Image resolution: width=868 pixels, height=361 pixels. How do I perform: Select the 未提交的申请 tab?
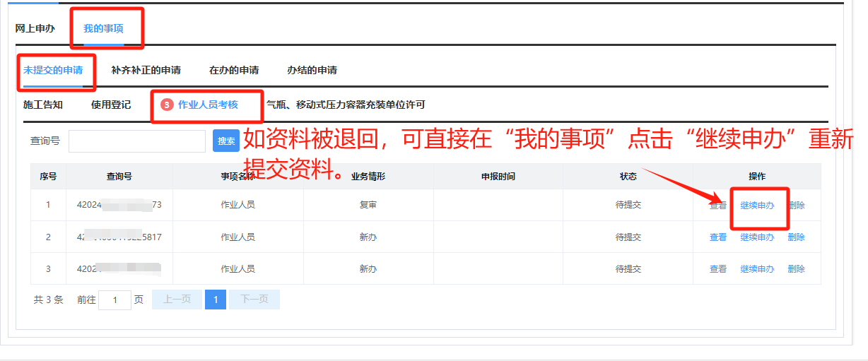pos(53,70)
